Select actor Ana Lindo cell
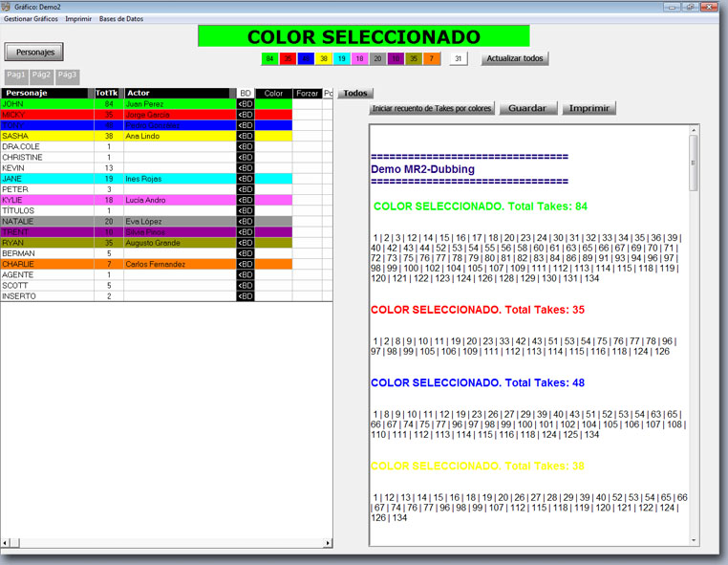Screen dimensions: 728x565 (x=180, y=136)
